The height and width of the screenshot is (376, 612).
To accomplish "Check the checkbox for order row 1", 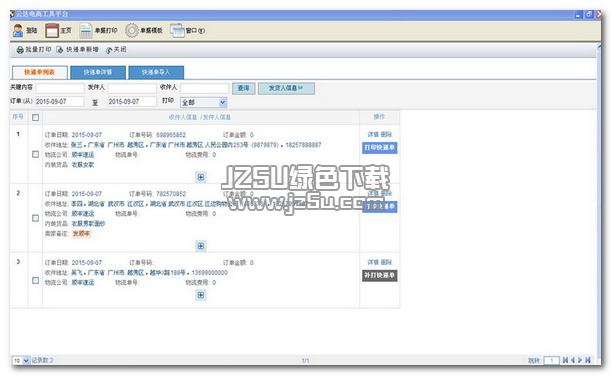I will [36, 154].
